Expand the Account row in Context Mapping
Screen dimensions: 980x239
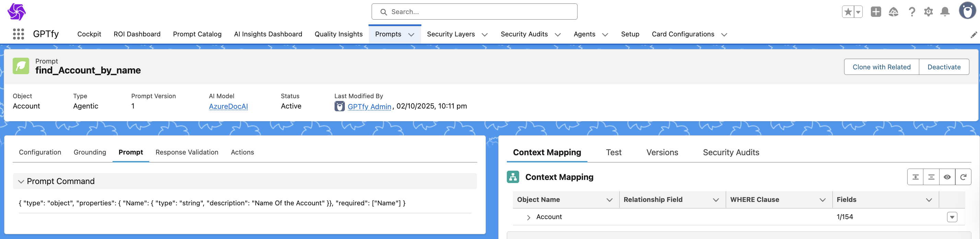528,217
